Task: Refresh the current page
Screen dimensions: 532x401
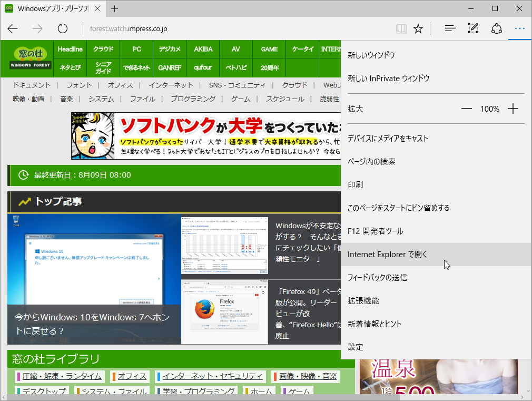Action: point(62,28)
